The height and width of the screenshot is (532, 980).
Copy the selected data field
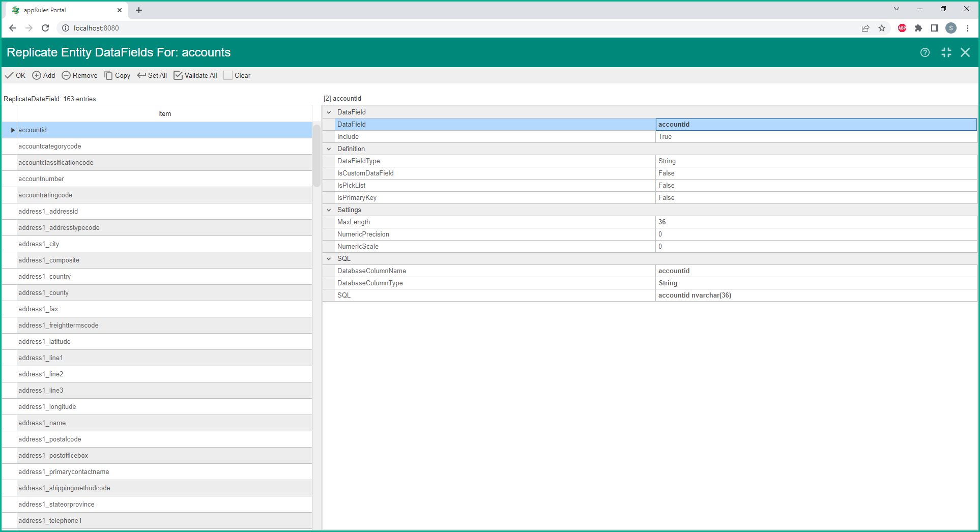(x=118, y=75)
